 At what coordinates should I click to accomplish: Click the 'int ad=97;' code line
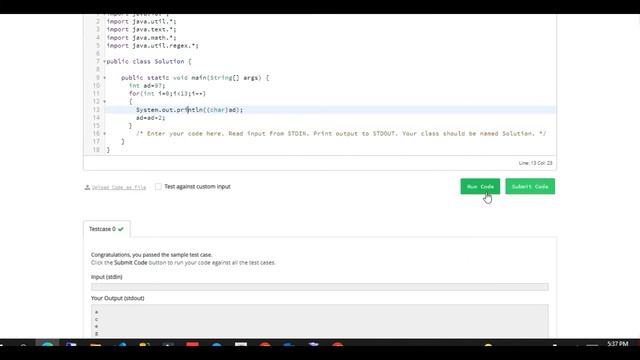[147, 86]
